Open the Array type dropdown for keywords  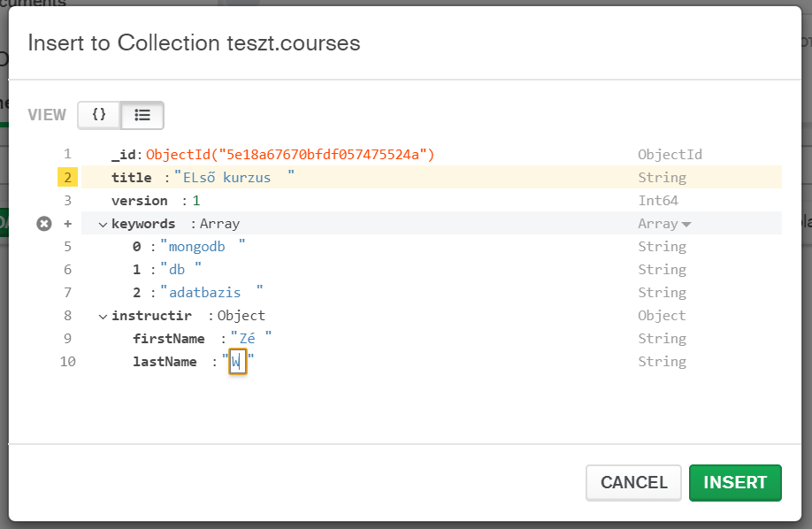coord(664,224)
